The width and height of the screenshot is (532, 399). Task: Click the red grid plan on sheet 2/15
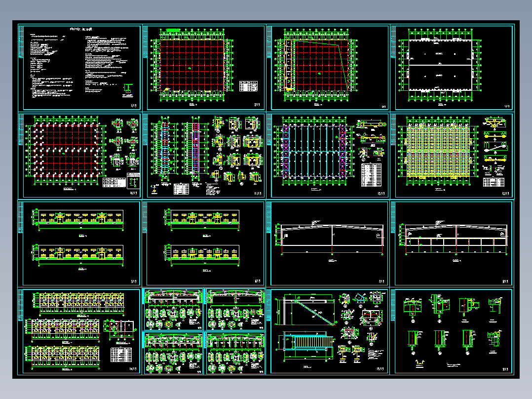click(x=191, y=65)
